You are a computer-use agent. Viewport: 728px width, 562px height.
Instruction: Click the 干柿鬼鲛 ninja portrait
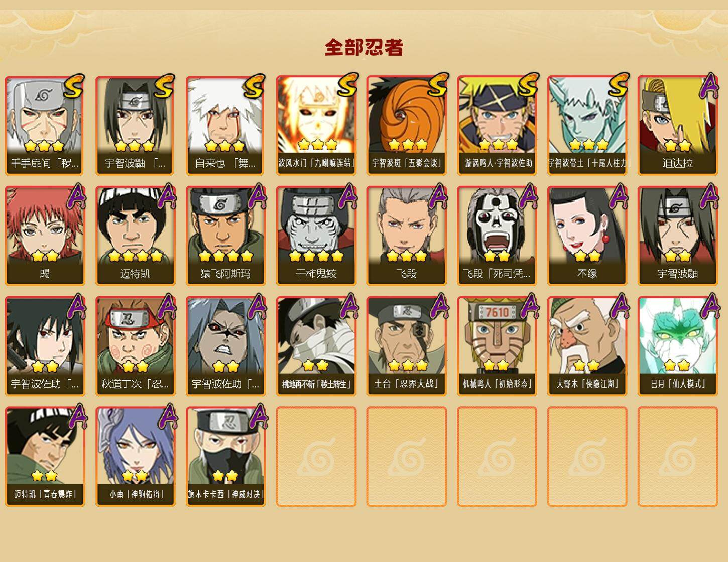[316, 236]
